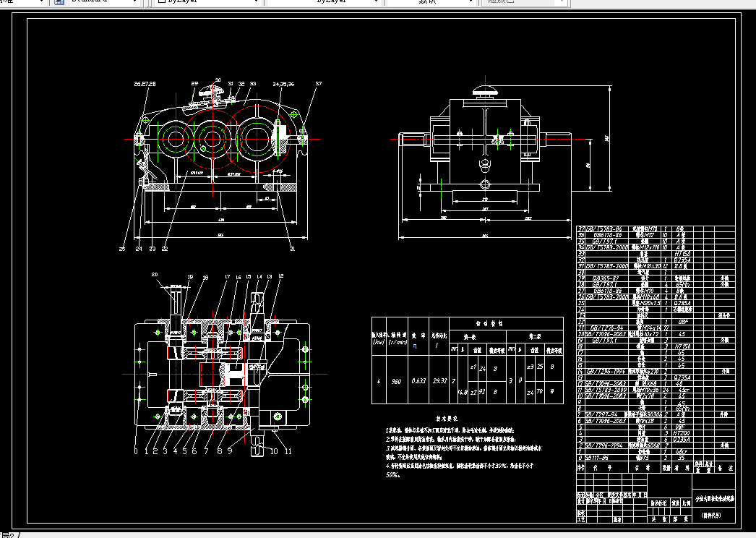Click GB117-86 in parts list row 0
Viewport: 756px width, 538px height.
[x=597, y=458]
